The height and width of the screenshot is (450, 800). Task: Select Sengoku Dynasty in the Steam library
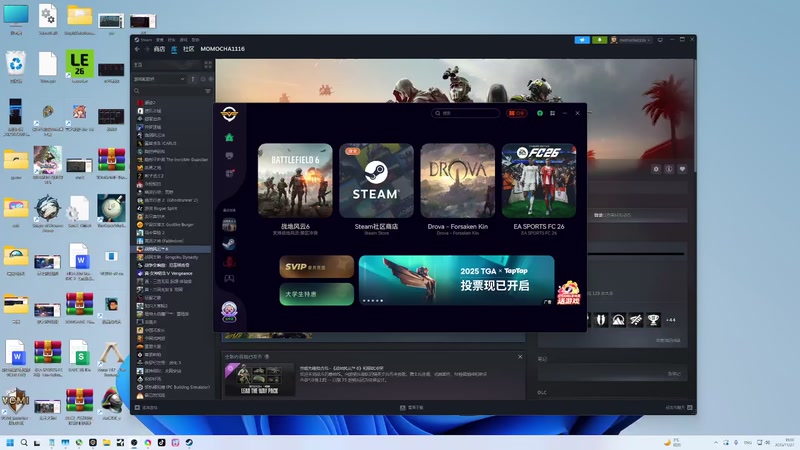click(167, 257)
